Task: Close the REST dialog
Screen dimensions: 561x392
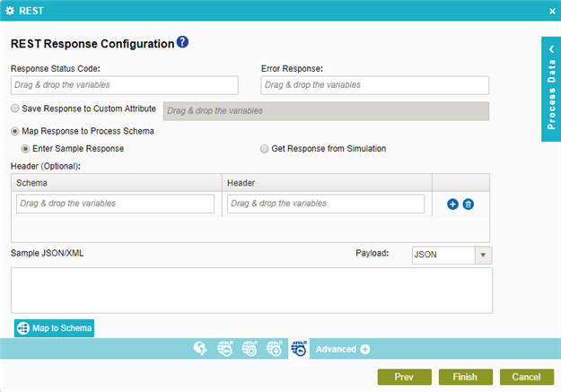Action: 552,12
